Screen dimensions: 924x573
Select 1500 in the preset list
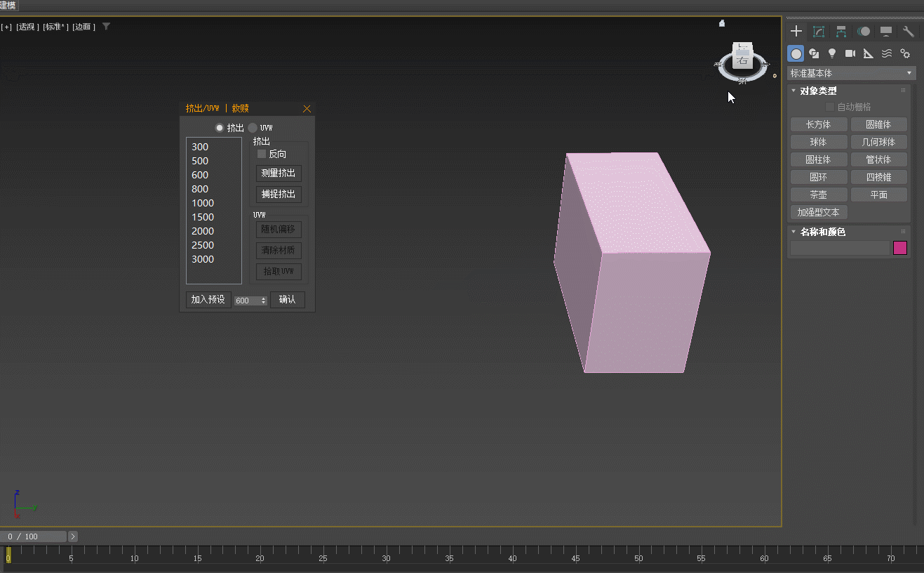point(203,217)
